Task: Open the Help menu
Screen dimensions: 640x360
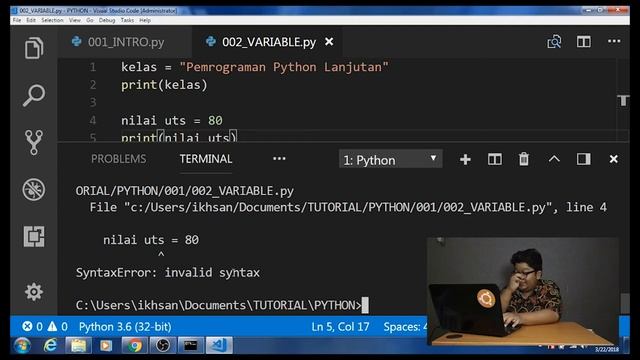Action: [x=145, y=20]
